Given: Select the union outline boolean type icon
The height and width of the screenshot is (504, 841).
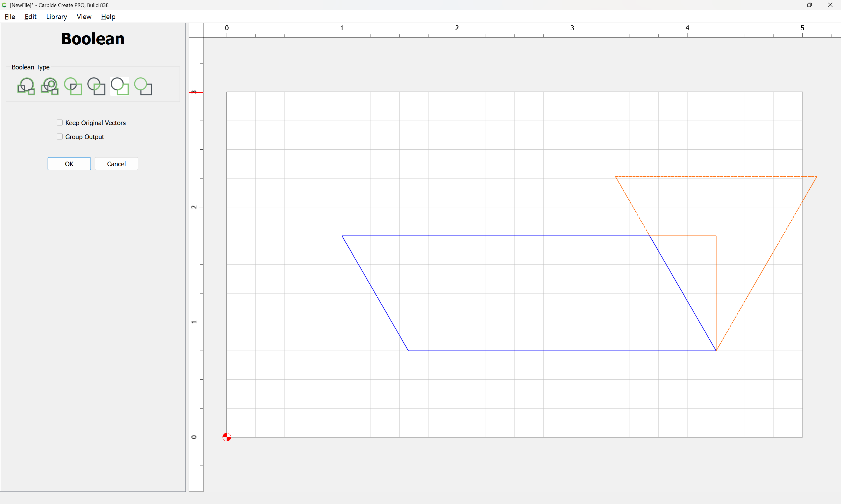Looking at the screenshot, I should [x=26, y=86].
